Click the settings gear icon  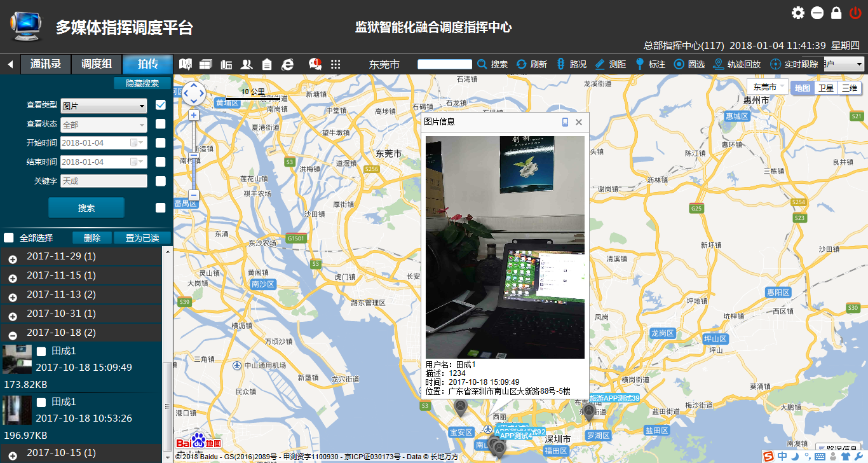click(798, 13)
